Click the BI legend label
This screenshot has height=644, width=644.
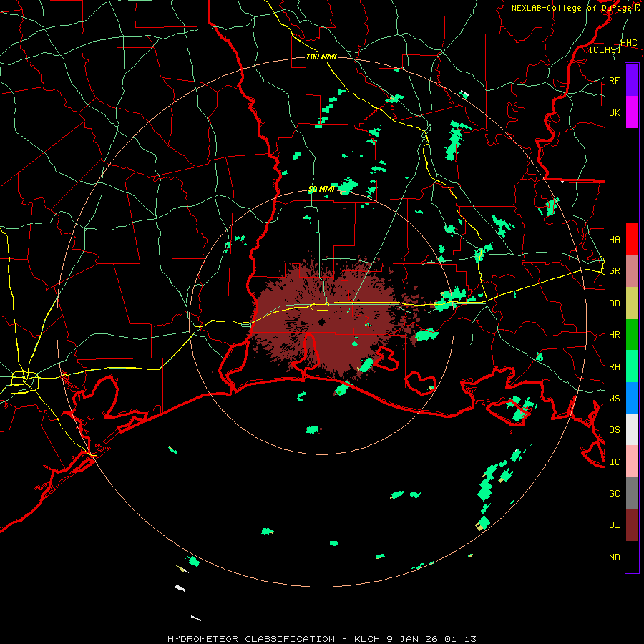pyautogui.click(x=614, y=525)
